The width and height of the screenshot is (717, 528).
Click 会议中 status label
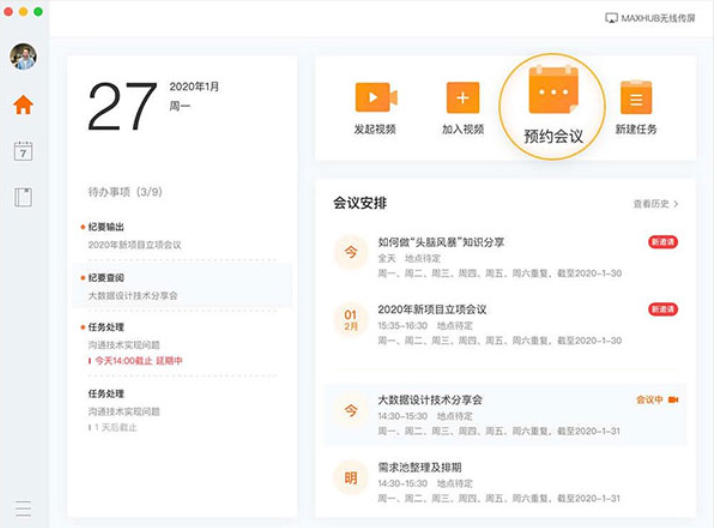[649, 400]
